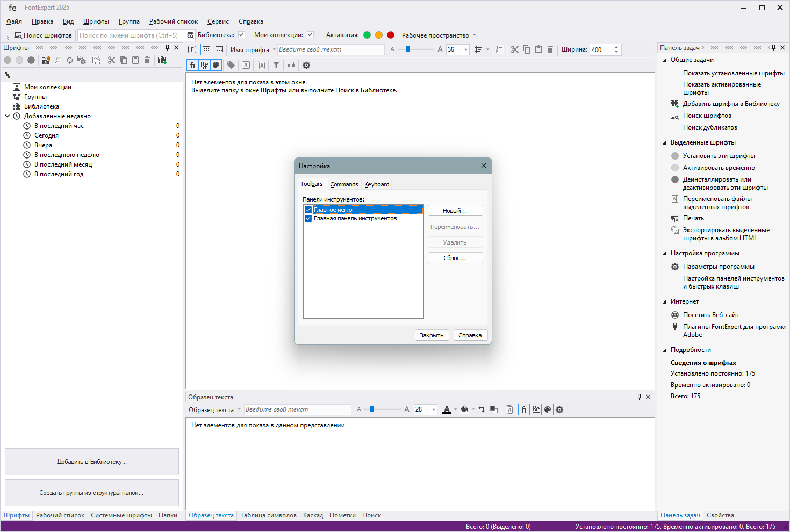
Task: Toggle the kerning Ke button in sample text toolbar
Action: pyautogui.click(x=536, y=409)
